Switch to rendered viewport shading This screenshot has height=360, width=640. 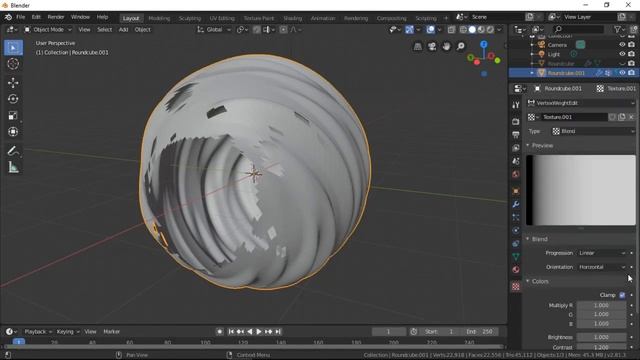(490, 29)
